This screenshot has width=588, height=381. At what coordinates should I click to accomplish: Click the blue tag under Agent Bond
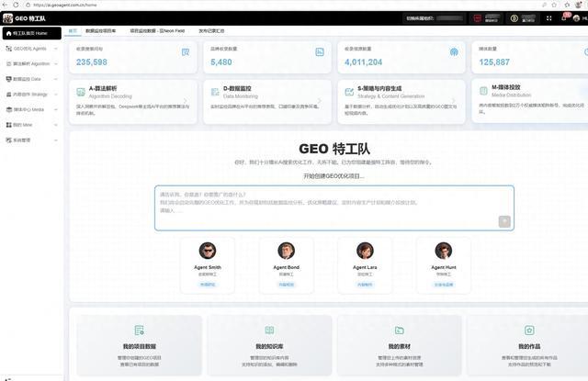coord(286,285)
